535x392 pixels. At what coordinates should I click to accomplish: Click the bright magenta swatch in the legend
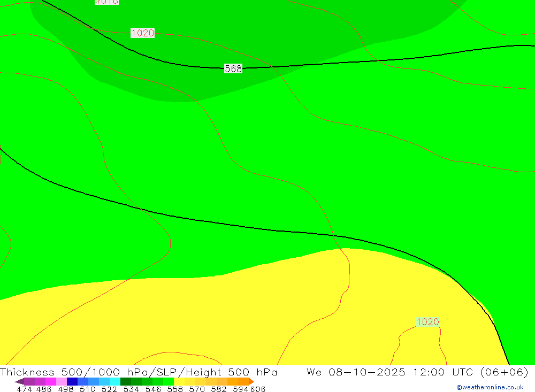[x=51, y=381]
